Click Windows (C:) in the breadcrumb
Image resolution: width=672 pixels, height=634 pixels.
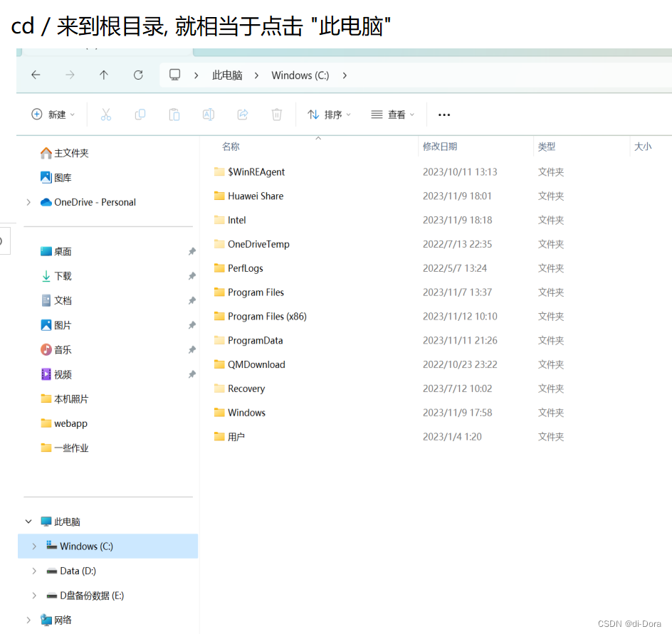click(x=300, y=75)
